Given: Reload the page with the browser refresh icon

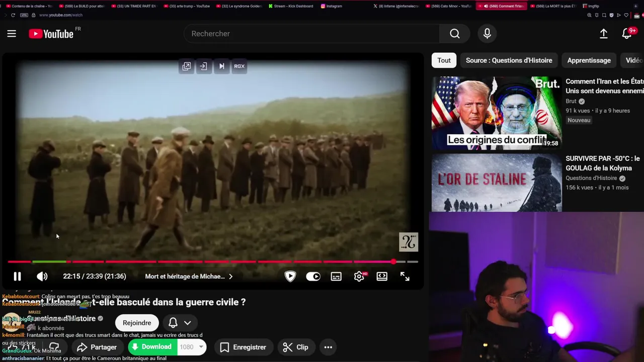Looking at the screenshot, I should click(13, 15).
